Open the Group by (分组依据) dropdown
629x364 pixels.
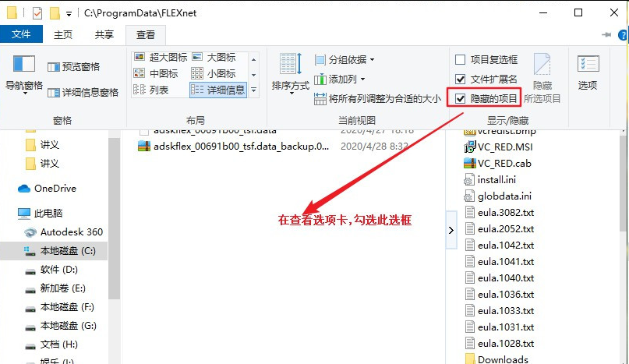(x=345, y=60)
